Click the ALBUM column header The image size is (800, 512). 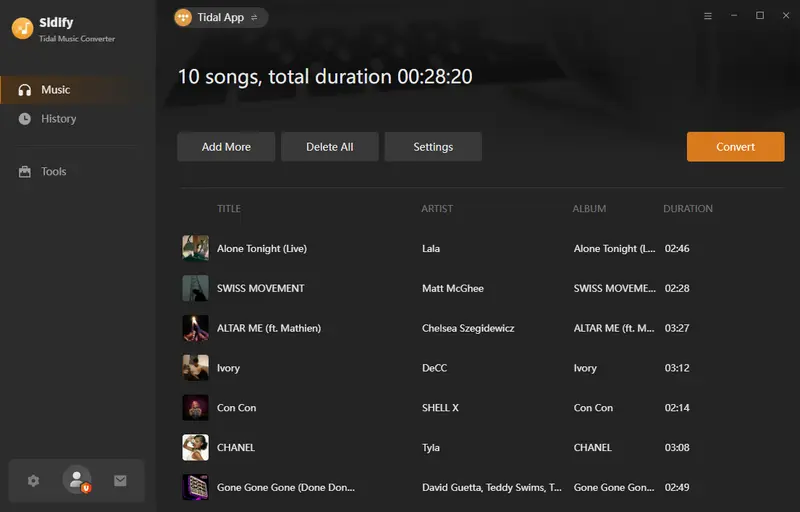coord(589,209)
